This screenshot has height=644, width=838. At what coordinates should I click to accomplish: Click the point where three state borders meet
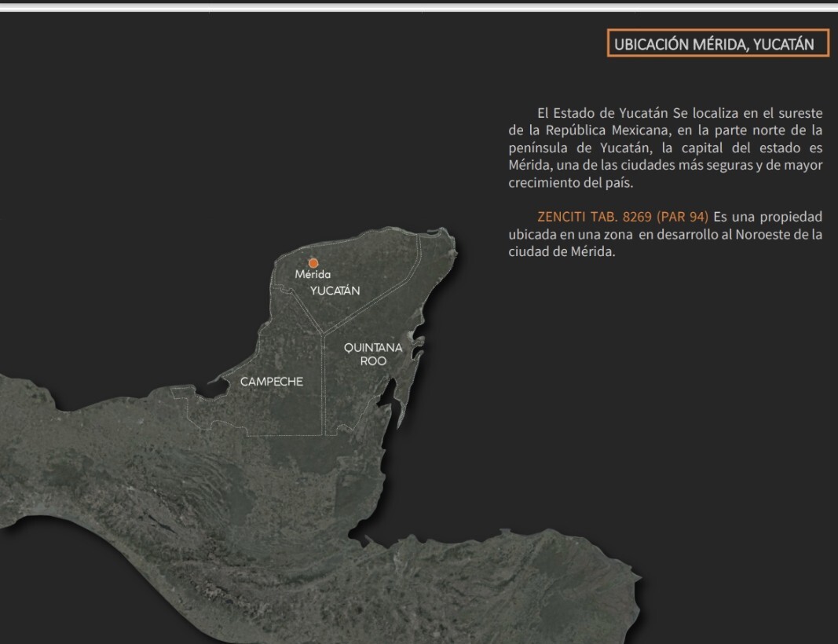tap(322, 332)
